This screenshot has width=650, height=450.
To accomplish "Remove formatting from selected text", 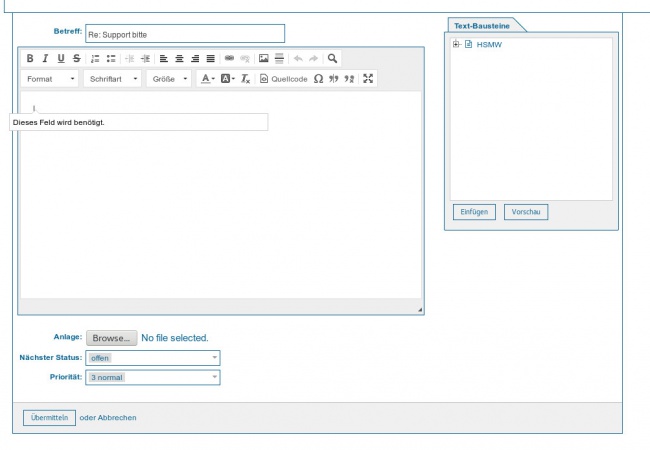I will click(245, 79).
